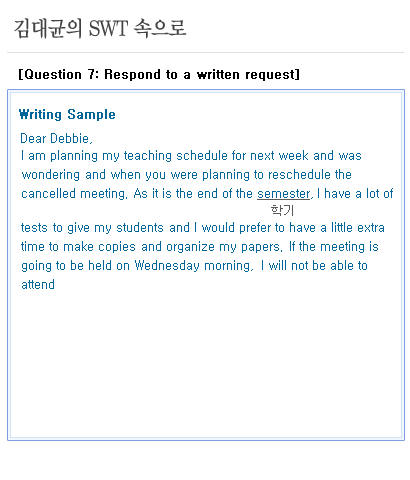Click the last word 'attend'
Image resolution: width=410 pixels, height=480 pixels.
click(x=38, y=285)
